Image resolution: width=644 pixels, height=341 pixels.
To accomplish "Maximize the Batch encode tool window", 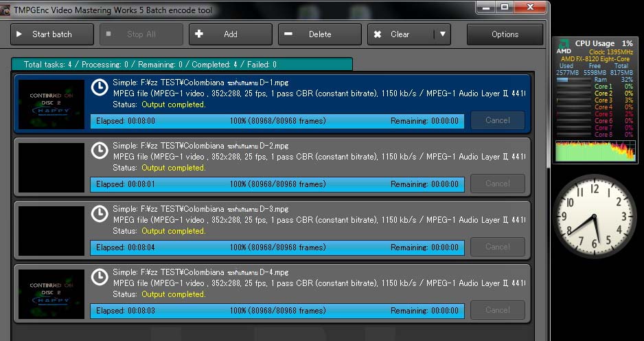I will pos(505,8).
